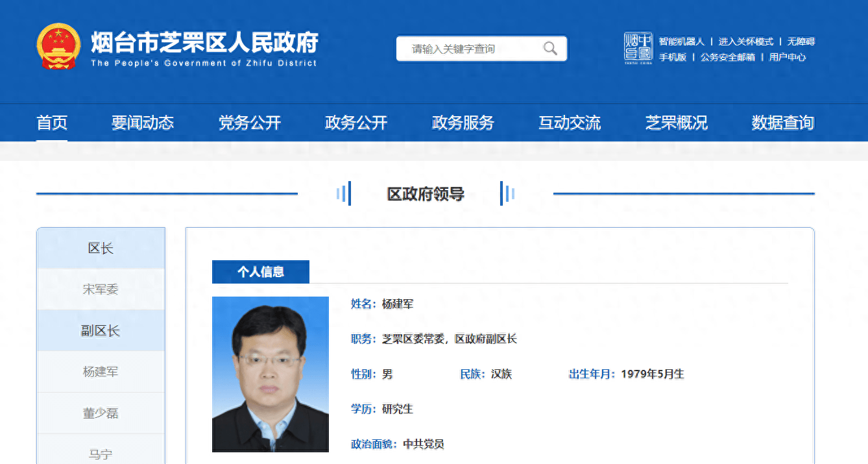This screenshot has width=868, height=464.
Task: Open the 党务公开 menu
Action: tap(250, 123)
